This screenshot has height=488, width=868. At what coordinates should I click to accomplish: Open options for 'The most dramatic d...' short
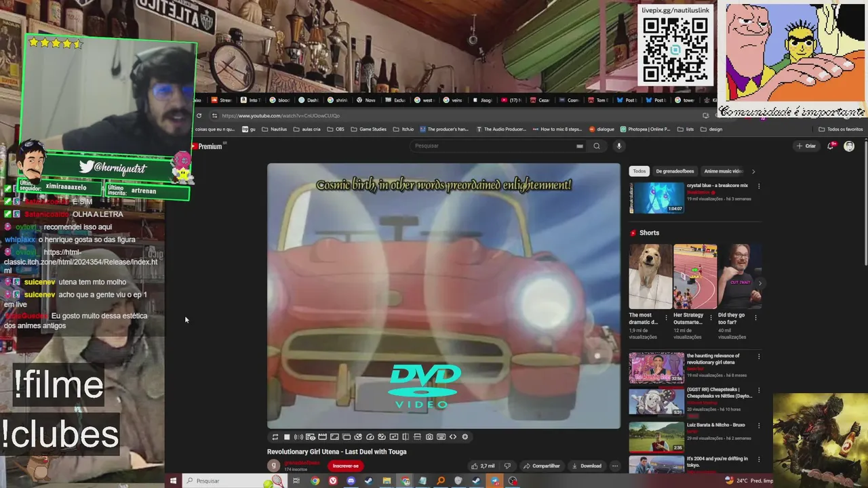point(666,317)
